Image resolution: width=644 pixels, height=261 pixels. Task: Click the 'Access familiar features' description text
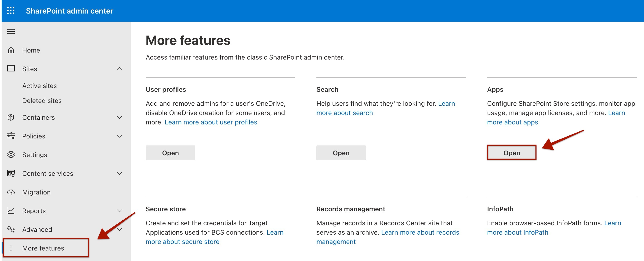click(x=245, y=57)
